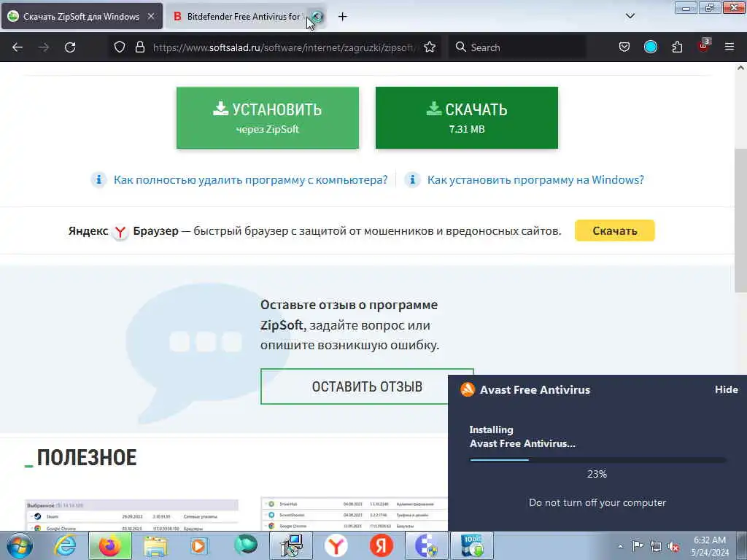Open the Firefox hamburger menu

coord(729,47)
